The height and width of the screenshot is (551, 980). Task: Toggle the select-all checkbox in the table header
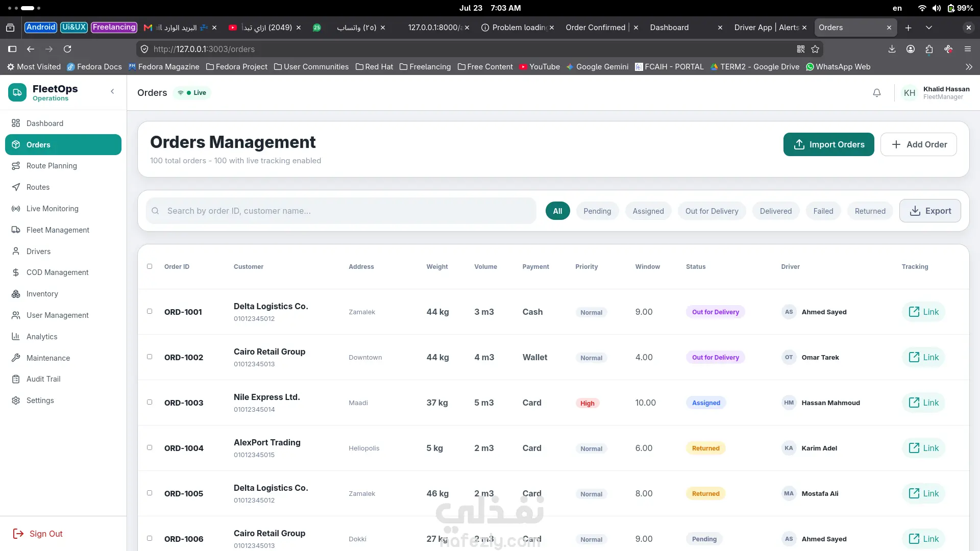coord(150,266)
